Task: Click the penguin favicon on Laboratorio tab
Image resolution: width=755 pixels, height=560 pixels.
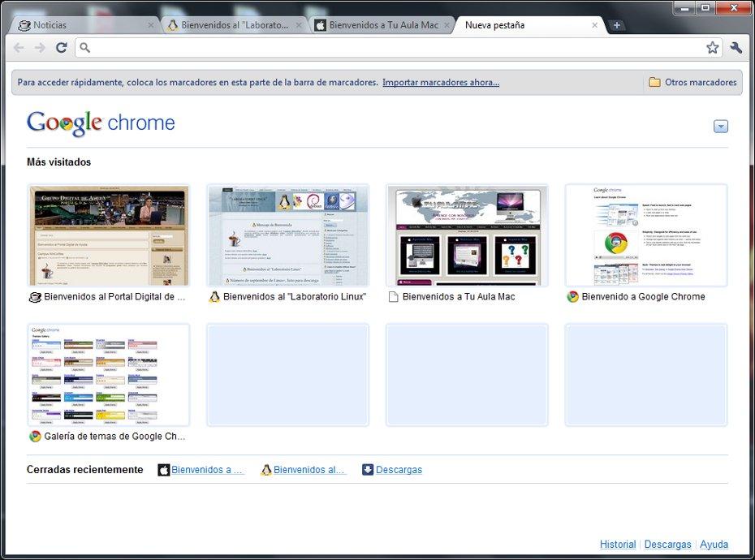Action: tap(172, 25)
